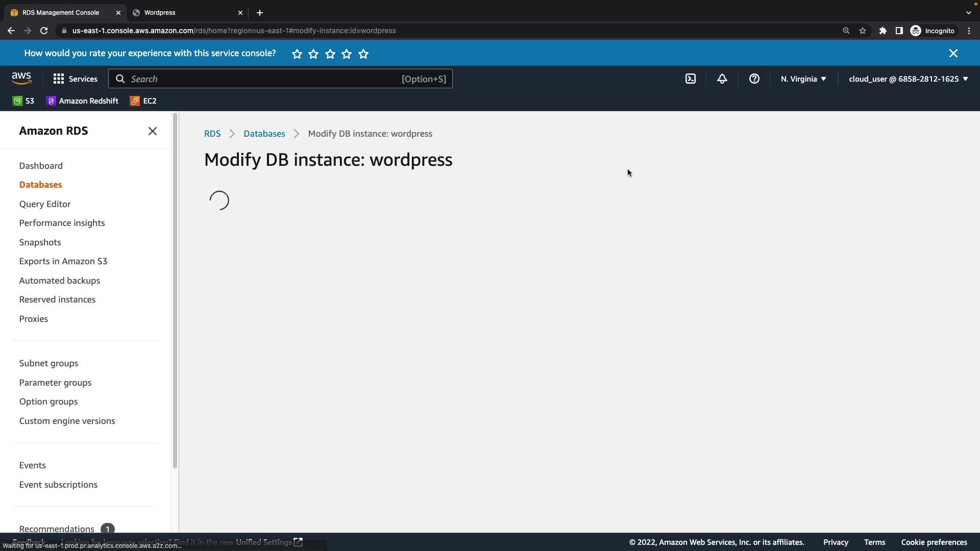The height and width of the screenshot is (551, 980).
Task: Dismiss the experience rating banner
Action: click(953, 54)
